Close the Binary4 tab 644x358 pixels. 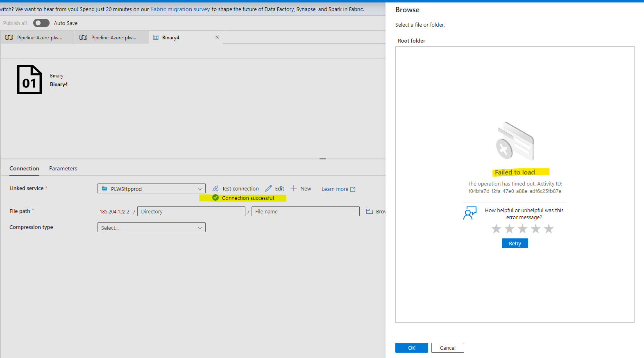[x=217, y=37]
